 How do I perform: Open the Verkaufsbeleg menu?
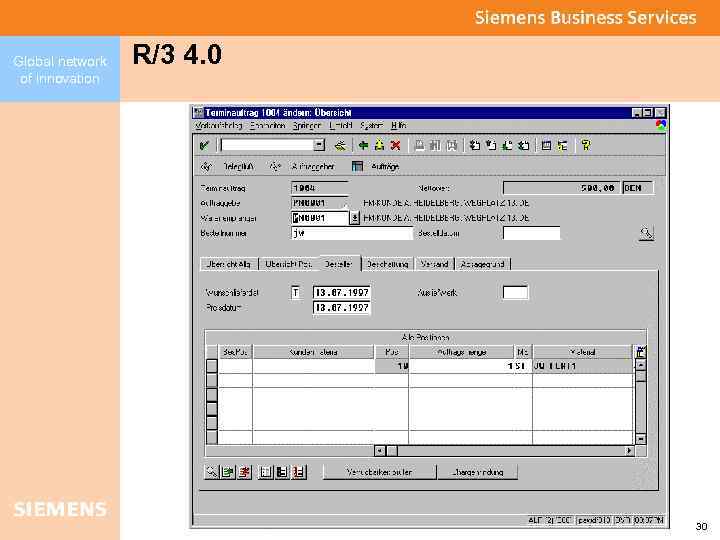(x=219, y=125)
